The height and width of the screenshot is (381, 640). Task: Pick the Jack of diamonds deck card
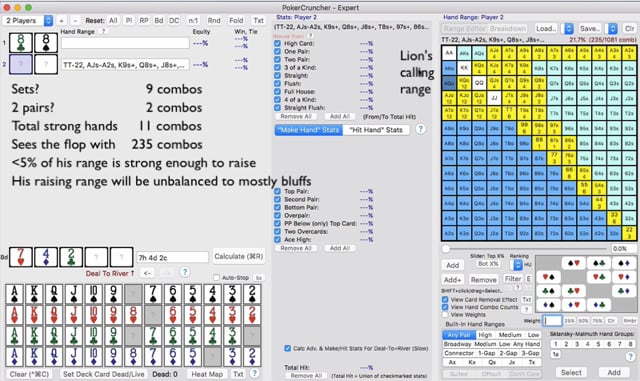coord(74,356)
